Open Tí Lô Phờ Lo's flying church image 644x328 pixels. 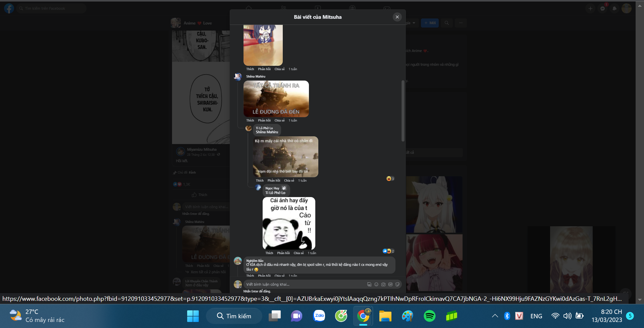coord(285,157)
